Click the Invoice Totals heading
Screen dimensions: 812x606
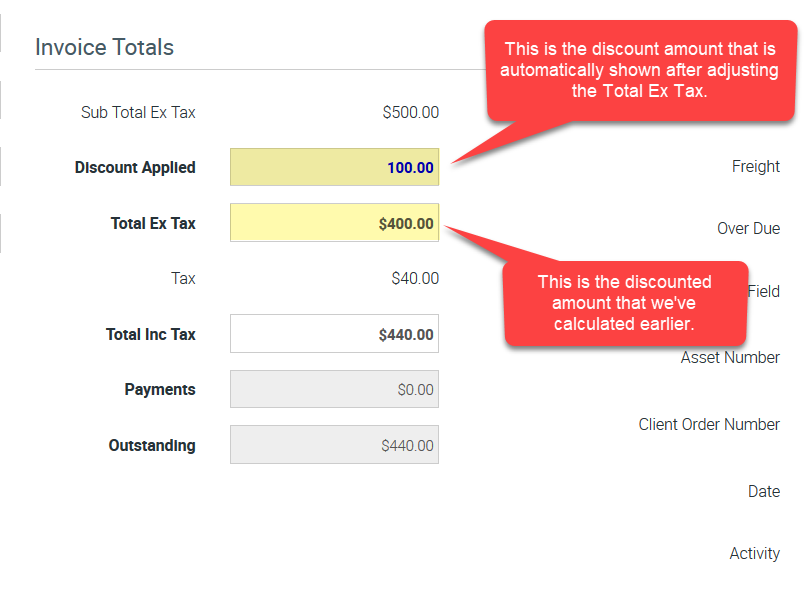point(104,47)
